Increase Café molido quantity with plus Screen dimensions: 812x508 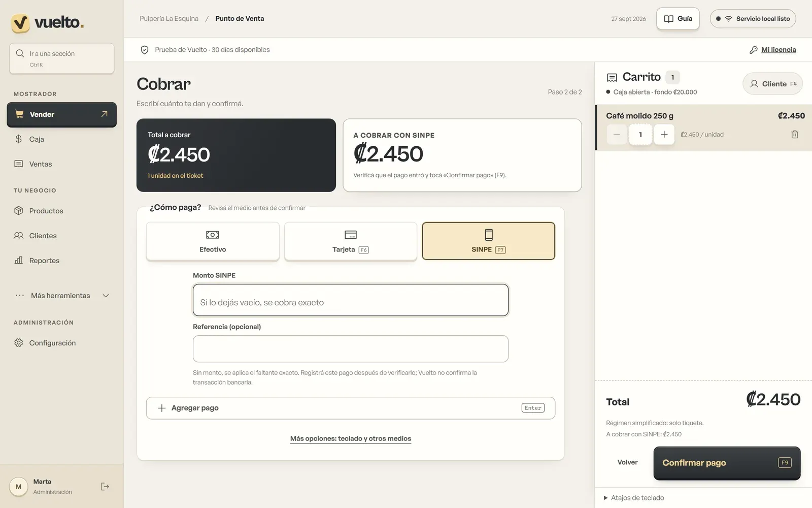click(664, 135)
